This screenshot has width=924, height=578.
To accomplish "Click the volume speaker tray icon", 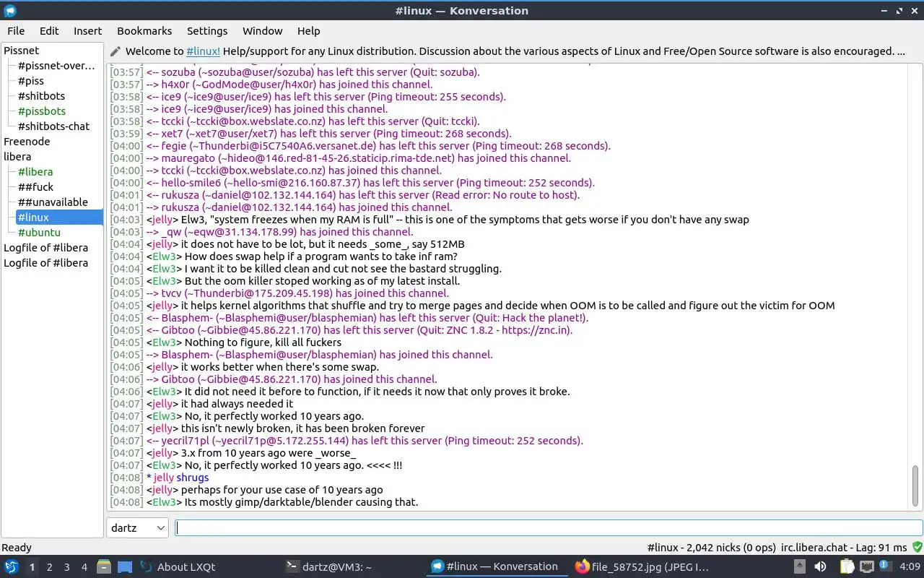I will coord(821,567).
